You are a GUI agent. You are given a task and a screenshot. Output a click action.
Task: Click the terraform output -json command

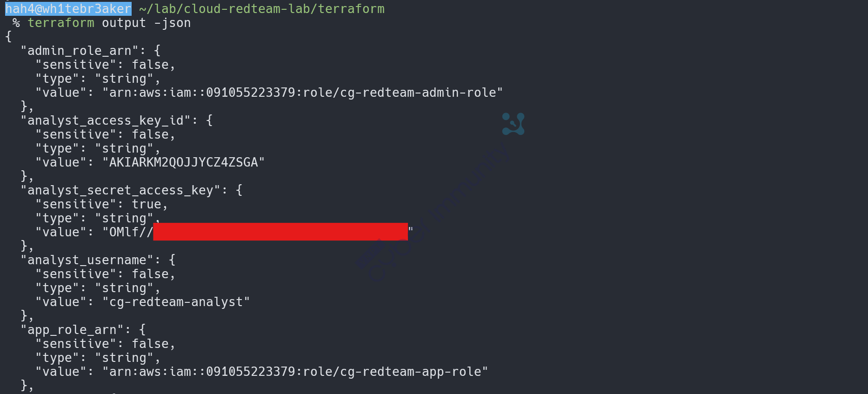pos(109,23)
